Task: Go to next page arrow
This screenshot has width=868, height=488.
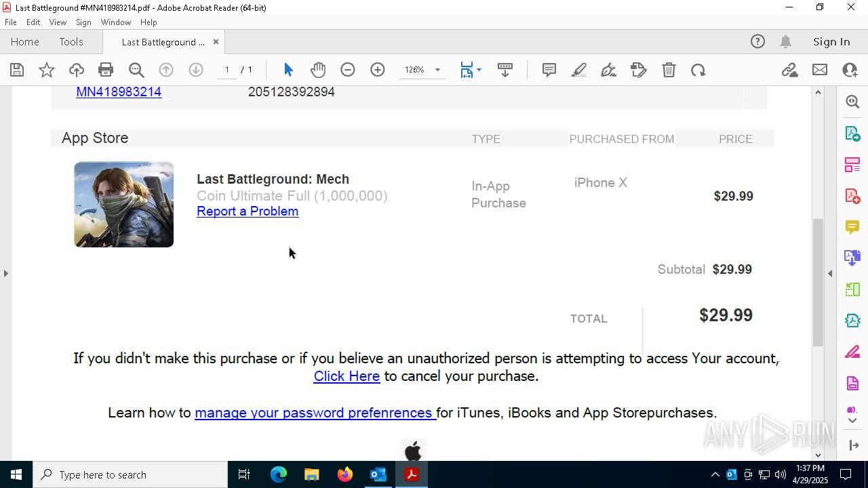Action: [196, 70]
